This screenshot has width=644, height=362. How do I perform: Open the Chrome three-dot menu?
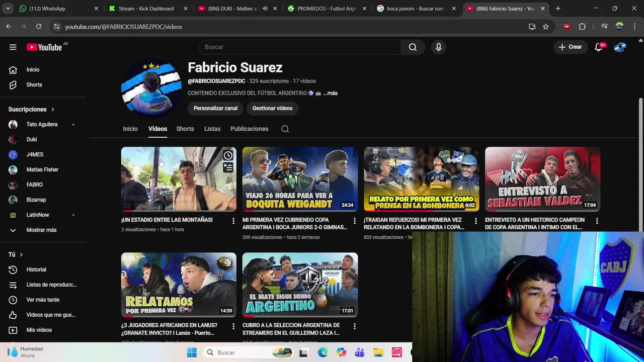pyautogui.click(x=634, y=27)
